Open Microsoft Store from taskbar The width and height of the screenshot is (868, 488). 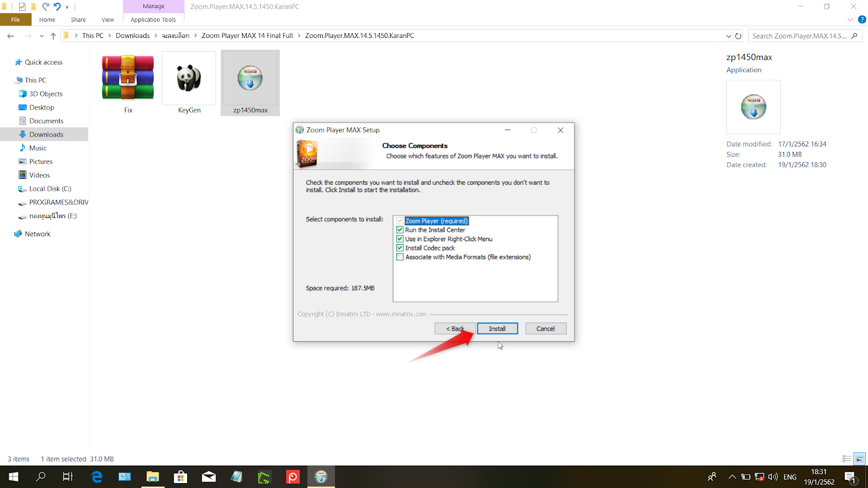click(181, 477)
